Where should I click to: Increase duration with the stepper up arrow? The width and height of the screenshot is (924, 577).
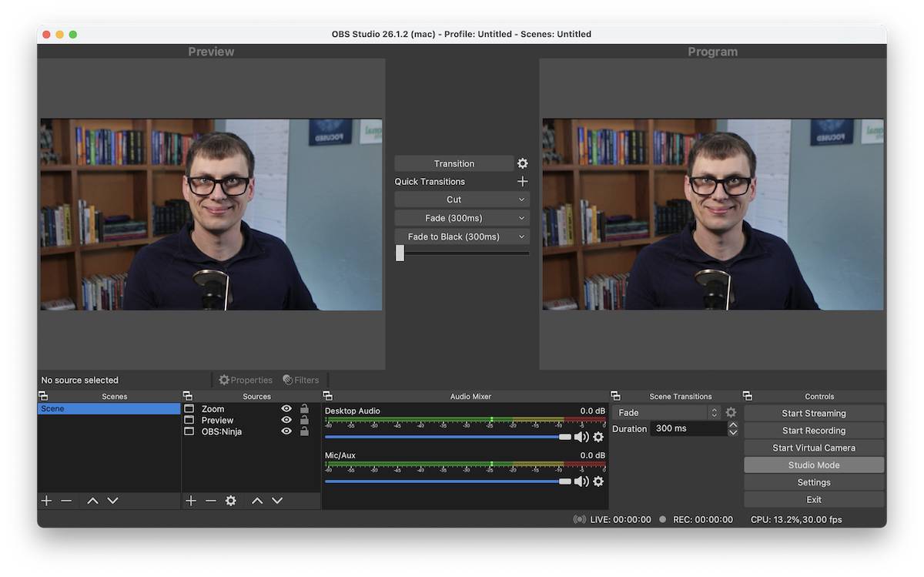tap(733, 424)
